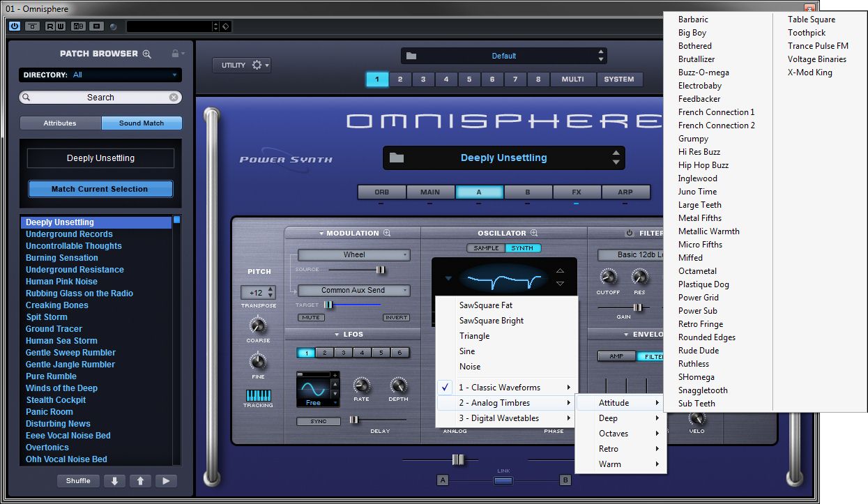Open the Wheel modulation source dropdown
Screen dimensions: 868x504
[x=354, y=255]
